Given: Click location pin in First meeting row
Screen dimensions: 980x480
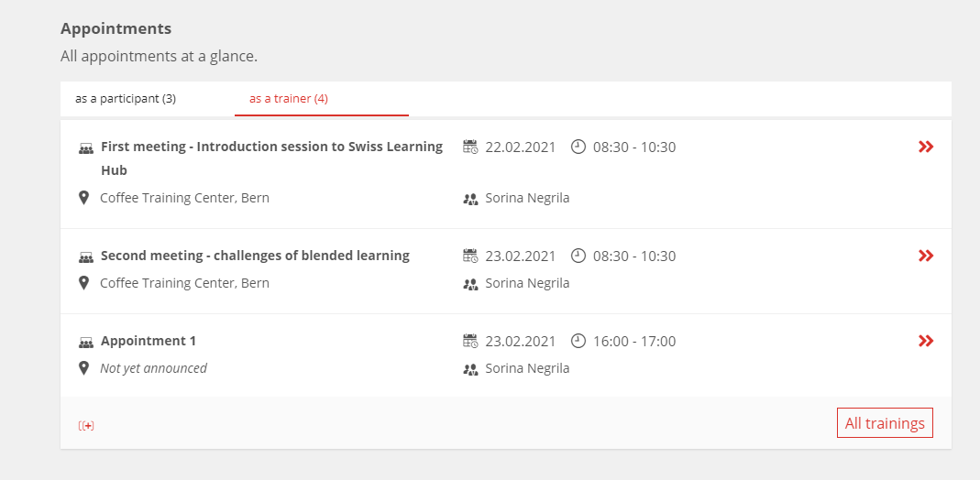Looking at the screenshot, I should click(83, 198).
